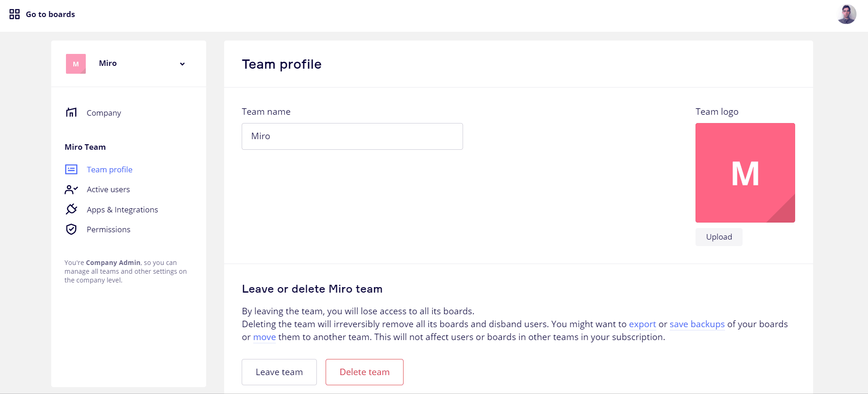The height and width of the screenshot is (394, 868).
Task: Select Permissions in the sidebar
Action: point(108,229)
